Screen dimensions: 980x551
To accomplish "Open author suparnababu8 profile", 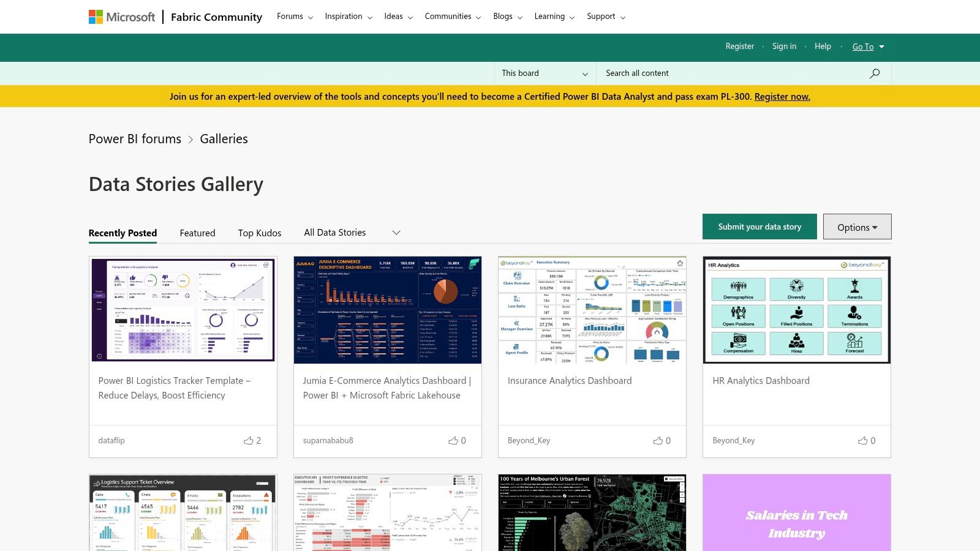I will coord(328,440).
